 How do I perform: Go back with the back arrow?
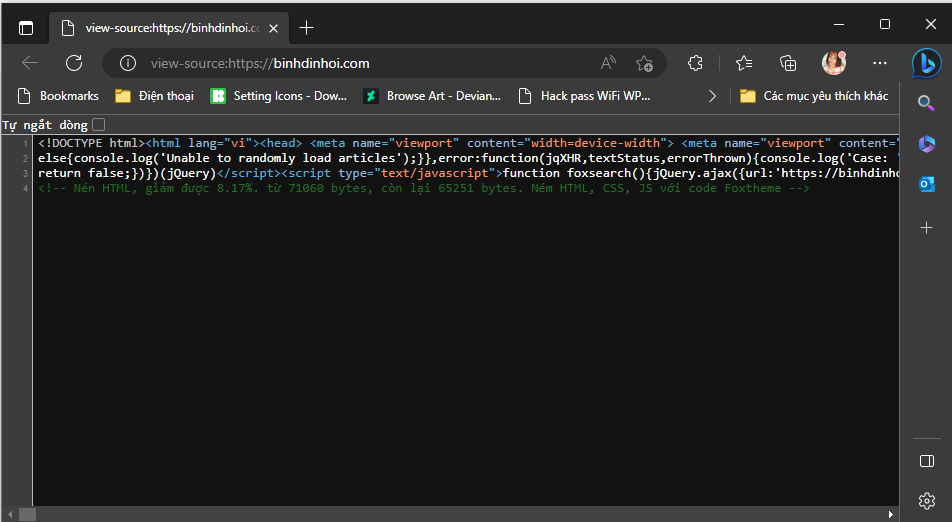[x=30, y=63]
